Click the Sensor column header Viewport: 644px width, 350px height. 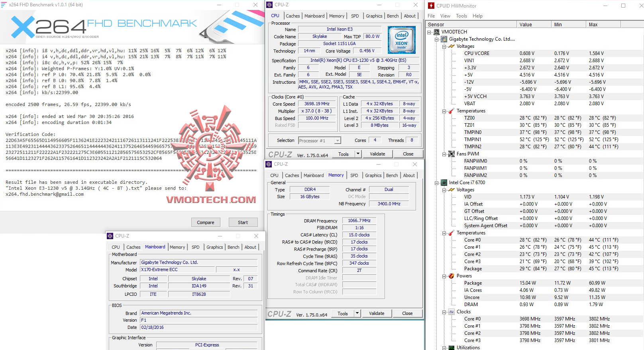(x=471, y=25)
